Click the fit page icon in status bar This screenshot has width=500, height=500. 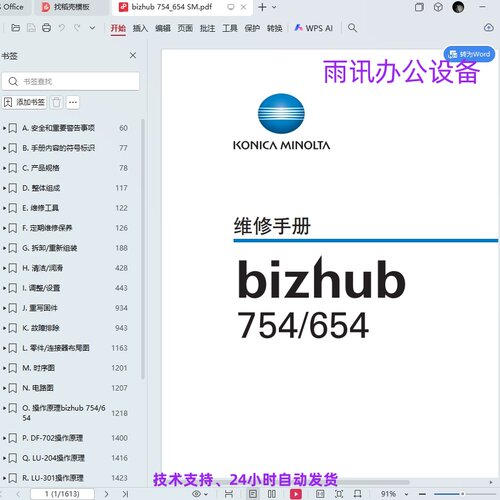point(320,494)
